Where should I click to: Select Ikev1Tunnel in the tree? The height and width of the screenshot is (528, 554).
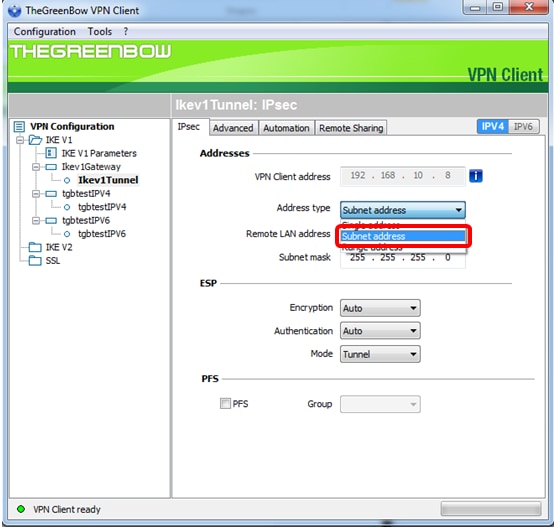(x=108, y=180)
